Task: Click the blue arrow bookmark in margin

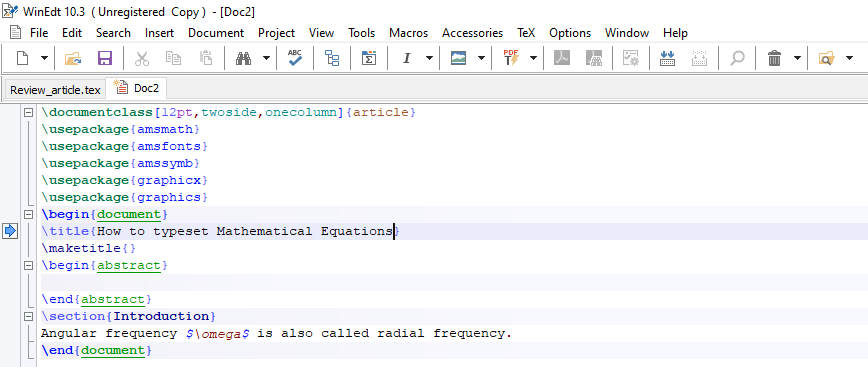Action: (x=10, y=231)
